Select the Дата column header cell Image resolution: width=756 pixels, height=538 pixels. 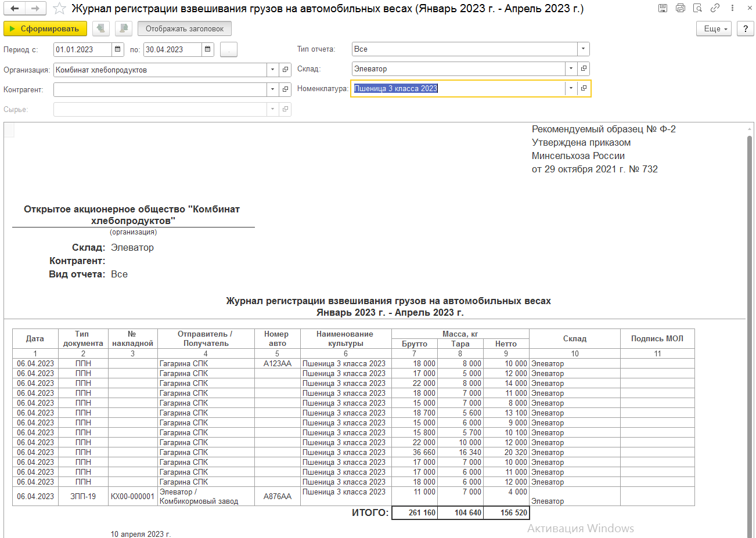tap(35, 338)
